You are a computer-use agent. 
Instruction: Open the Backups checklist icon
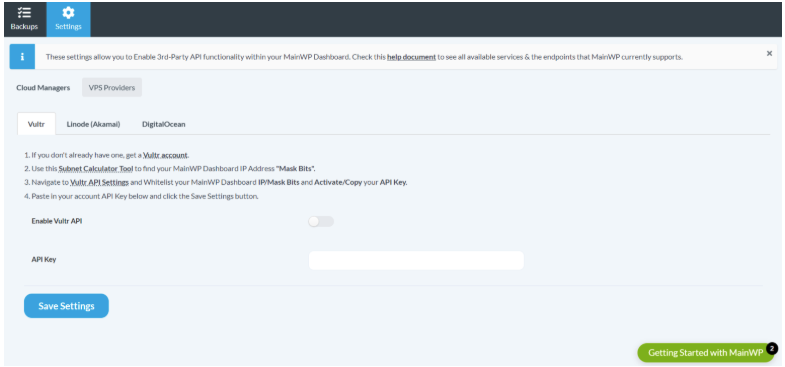click(24, 13)
